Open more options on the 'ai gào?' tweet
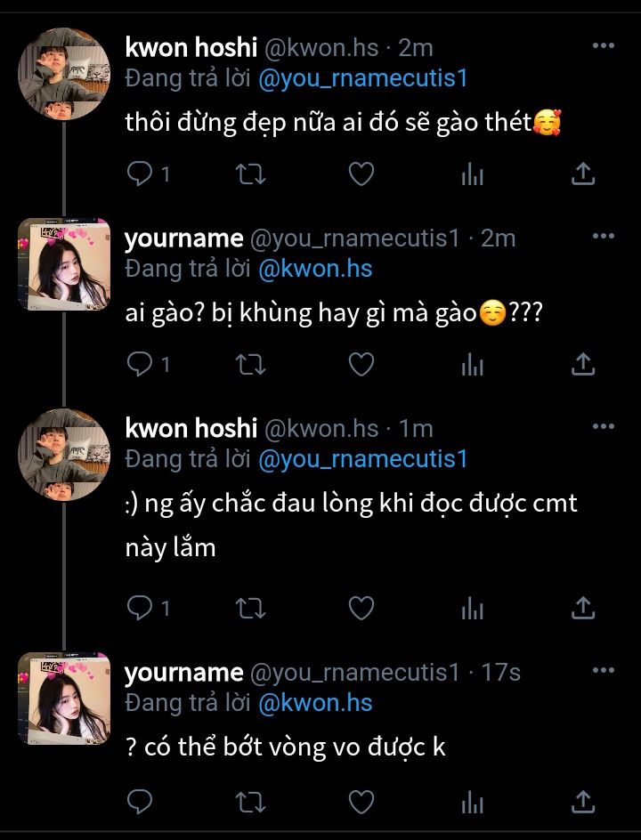Screen dimensions: 641x840 [603, 237]
